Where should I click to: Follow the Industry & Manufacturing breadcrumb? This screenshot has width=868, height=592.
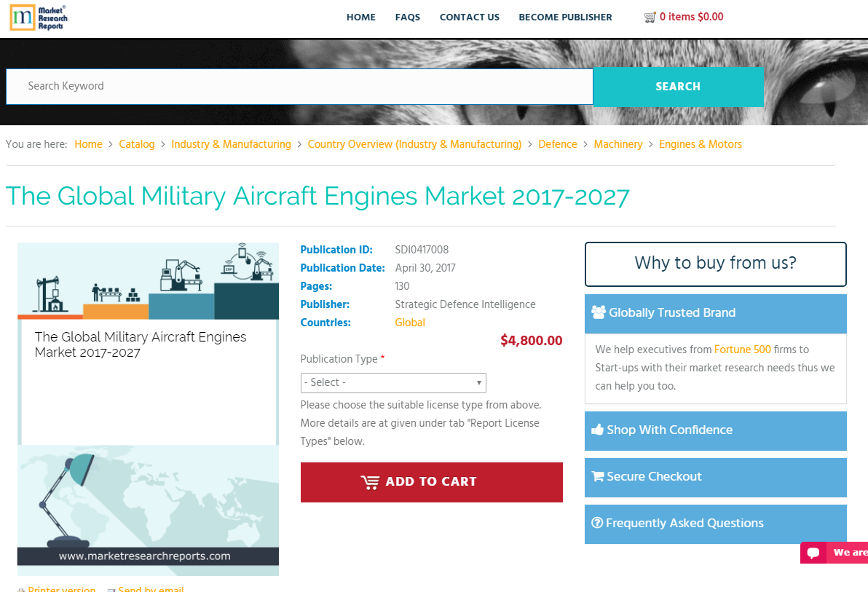(x=231, y=144)
